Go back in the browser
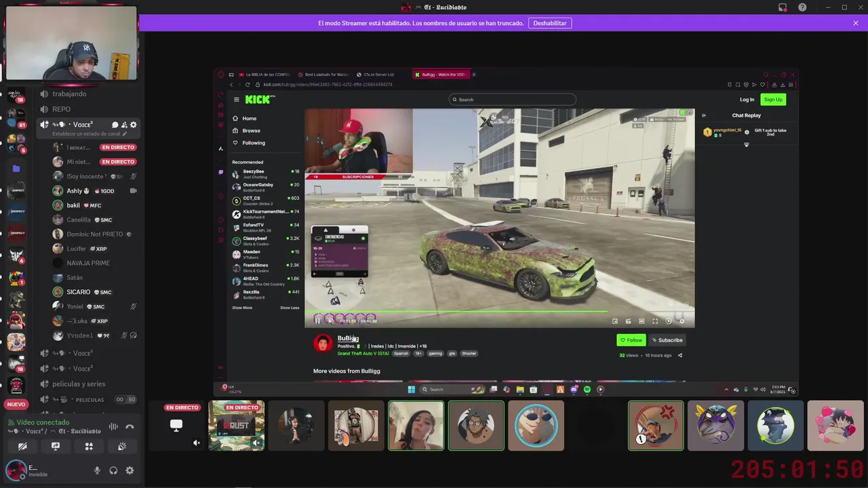868x488 pixels. tap(231, 85)
